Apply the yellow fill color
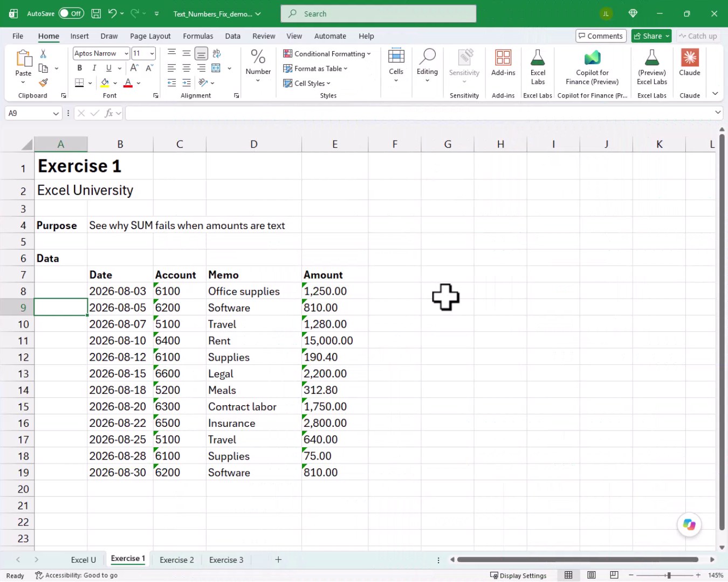 [105, 82]
